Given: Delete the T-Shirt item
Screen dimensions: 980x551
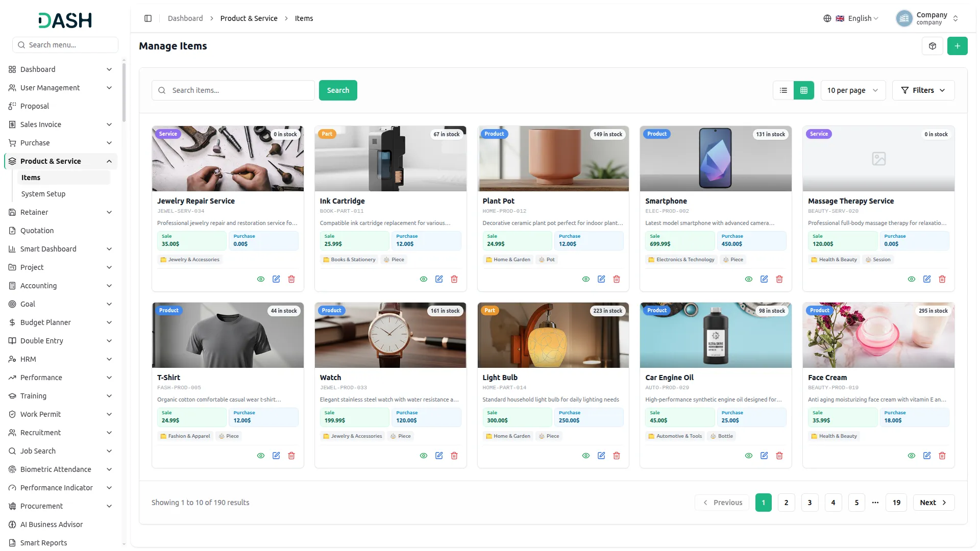Looking at the screenshot, I should point(291,456).
